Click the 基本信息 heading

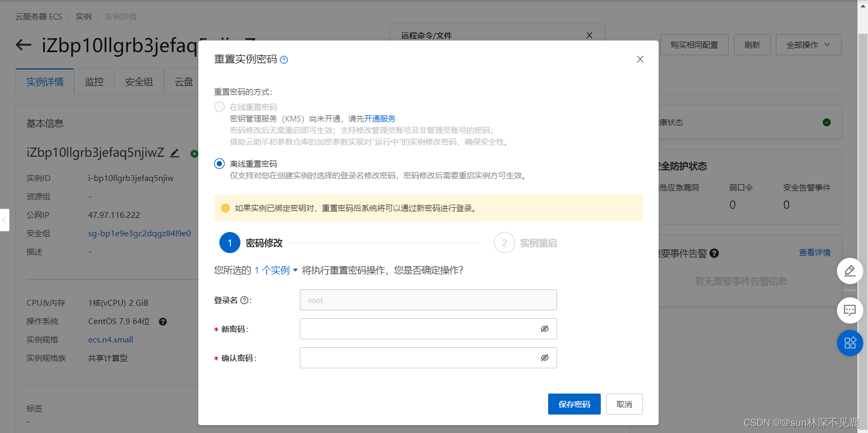tap(45, 124)
